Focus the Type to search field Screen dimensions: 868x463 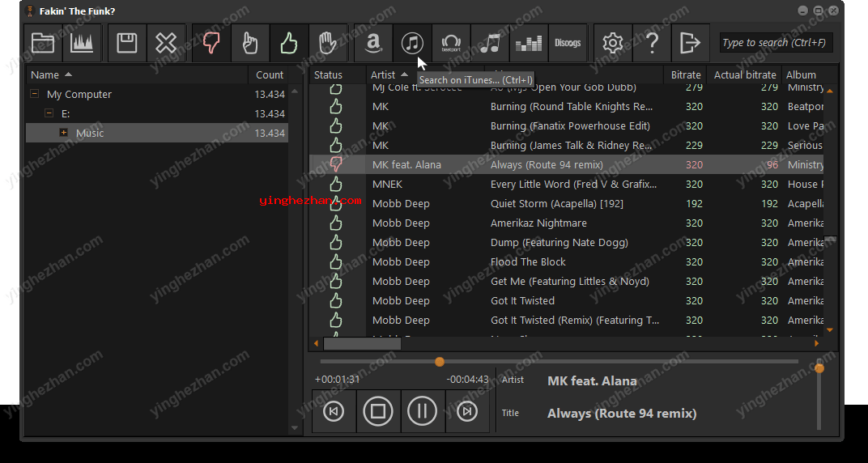point(777,43)
